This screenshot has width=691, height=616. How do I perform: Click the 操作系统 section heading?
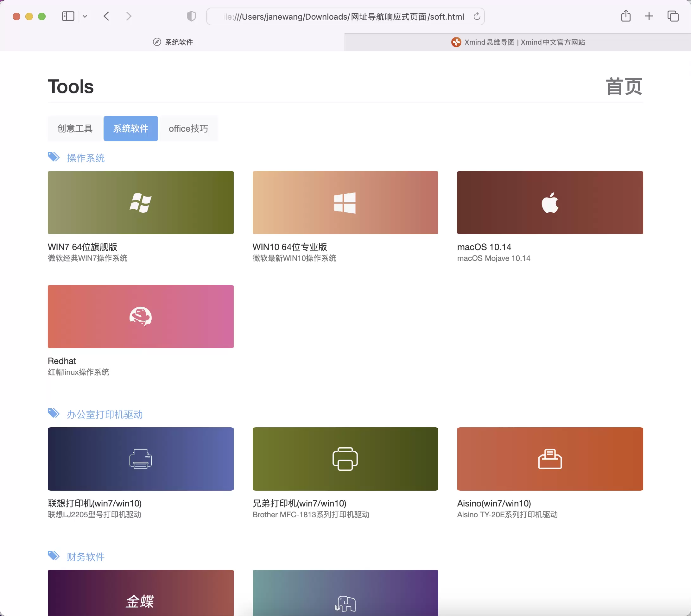click(x=86, y=158)
